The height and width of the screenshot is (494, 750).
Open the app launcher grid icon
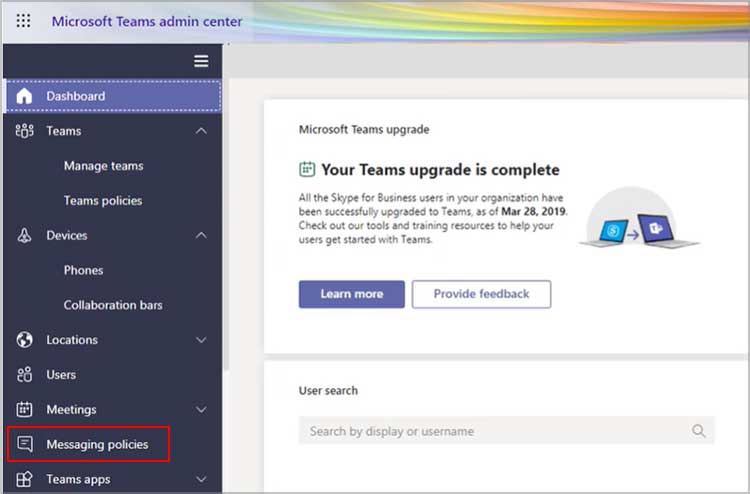[23, 21]
